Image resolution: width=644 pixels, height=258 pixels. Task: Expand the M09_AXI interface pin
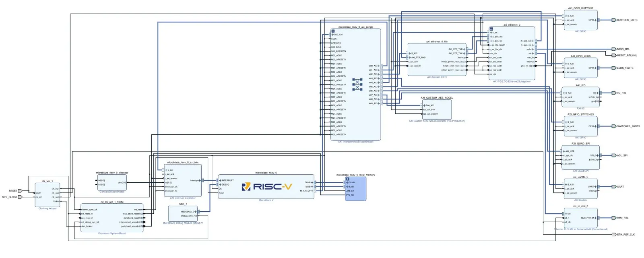[379, 103]
